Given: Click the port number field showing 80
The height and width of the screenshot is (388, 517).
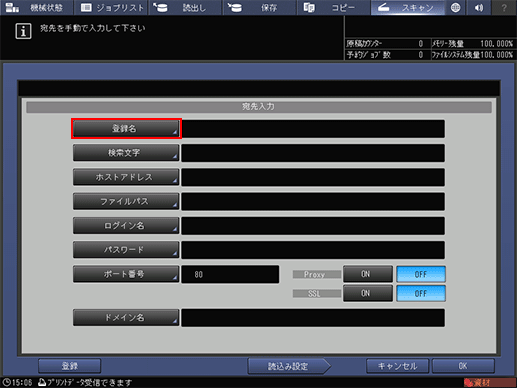Looking at the screenshot, I should (x=230, y=274).
